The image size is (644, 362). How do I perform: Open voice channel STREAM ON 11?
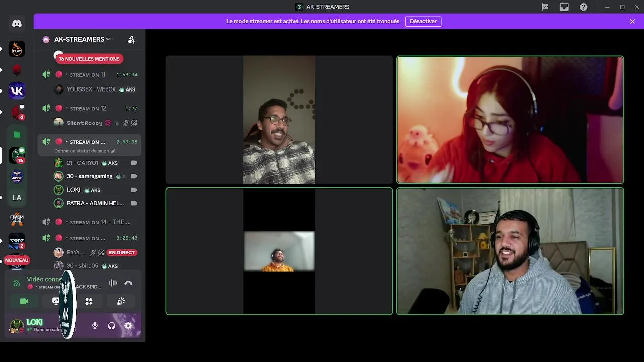(90, 74)
